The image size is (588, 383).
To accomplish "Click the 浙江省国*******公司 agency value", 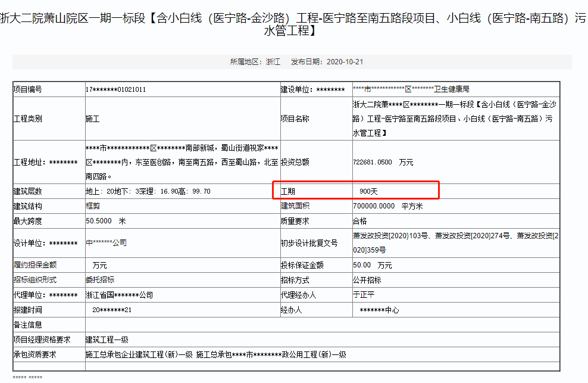I will click(x=119, y=295).
